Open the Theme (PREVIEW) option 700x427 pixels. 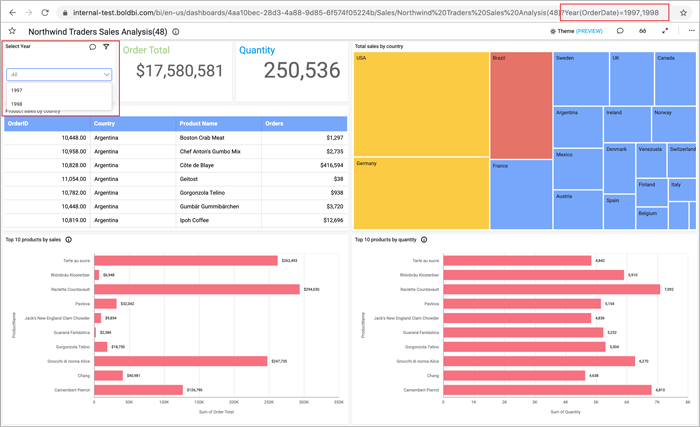tap(577, 31)
